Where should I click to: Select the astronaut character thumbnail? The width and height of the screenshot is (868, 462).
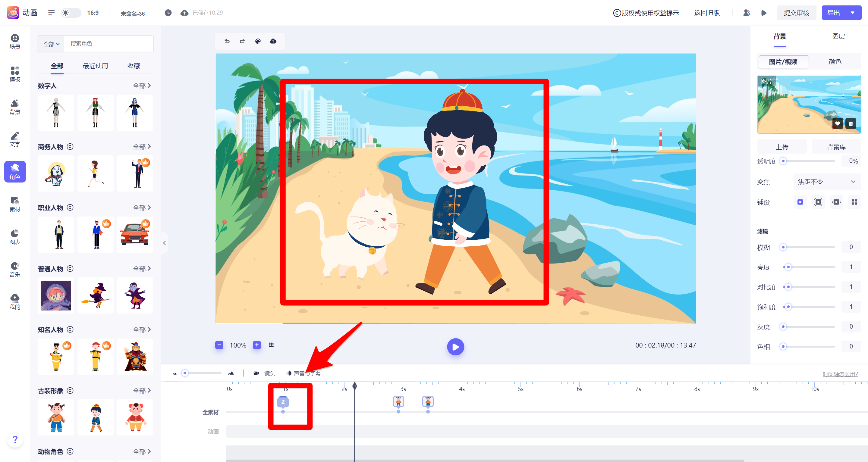tap(56, 295)
